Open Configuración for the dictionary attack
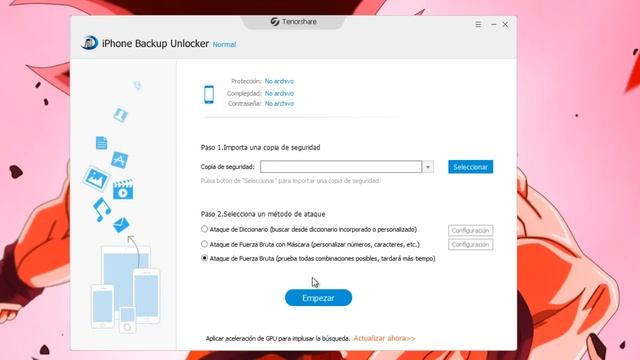Viewport: 640px width, 360px height. [470, 231]
